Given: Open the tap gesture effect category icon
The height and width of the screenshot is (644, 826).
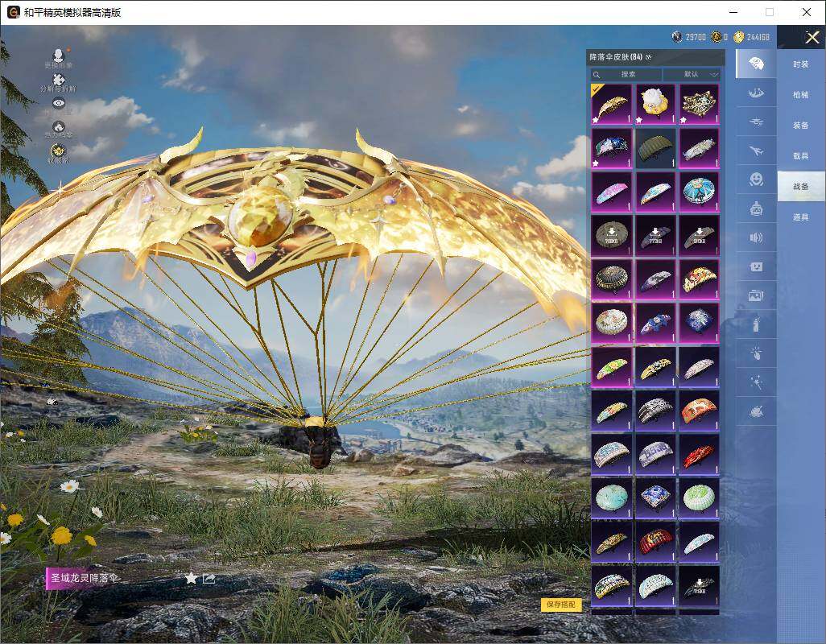Looking at the screenshot, I should (756, 353).
